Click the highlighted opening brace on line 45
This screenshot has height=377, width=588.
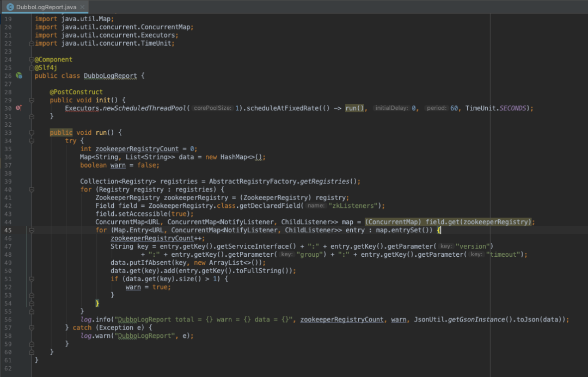(x=439, y=230)
